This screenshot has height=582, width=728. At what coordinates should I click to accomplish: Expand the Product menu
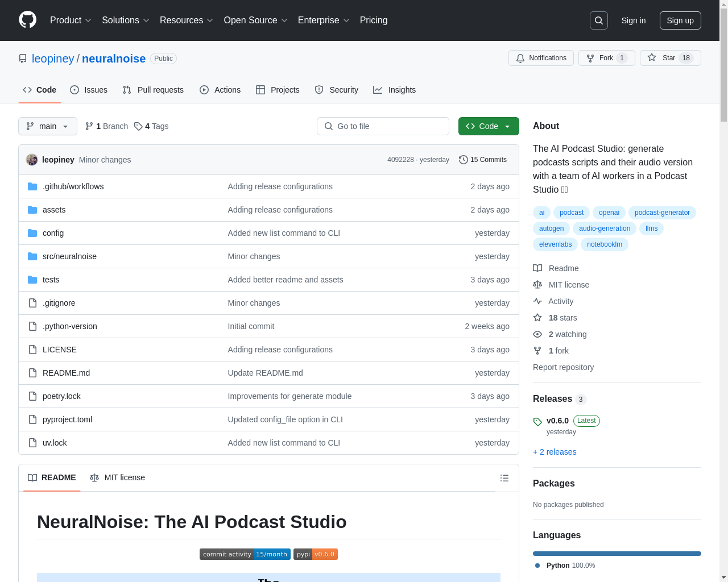(x=71, y=20)
